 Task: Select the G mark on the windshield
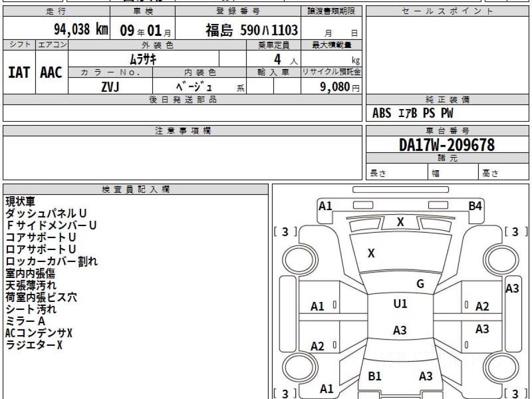click(420, 284)
